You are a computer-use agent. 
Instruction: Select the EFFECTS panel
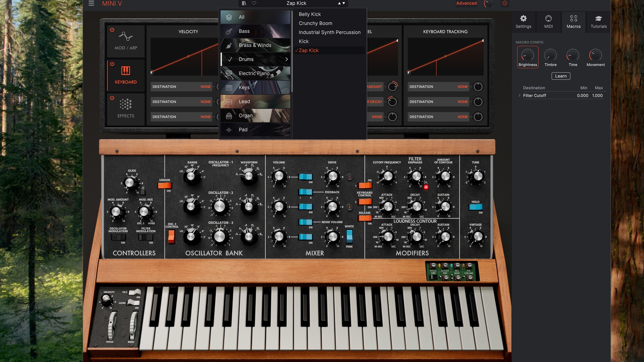pos(126,109)
